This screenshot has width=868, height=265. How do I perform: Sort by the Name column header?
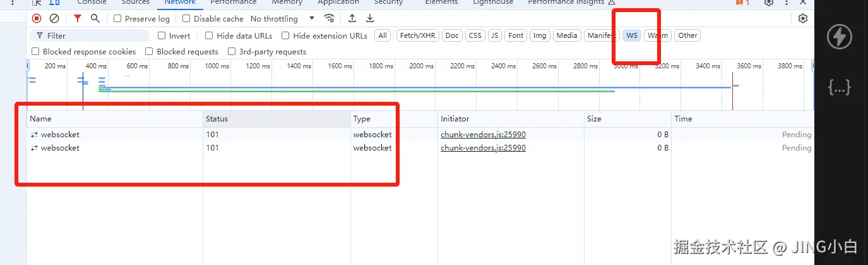115,118
